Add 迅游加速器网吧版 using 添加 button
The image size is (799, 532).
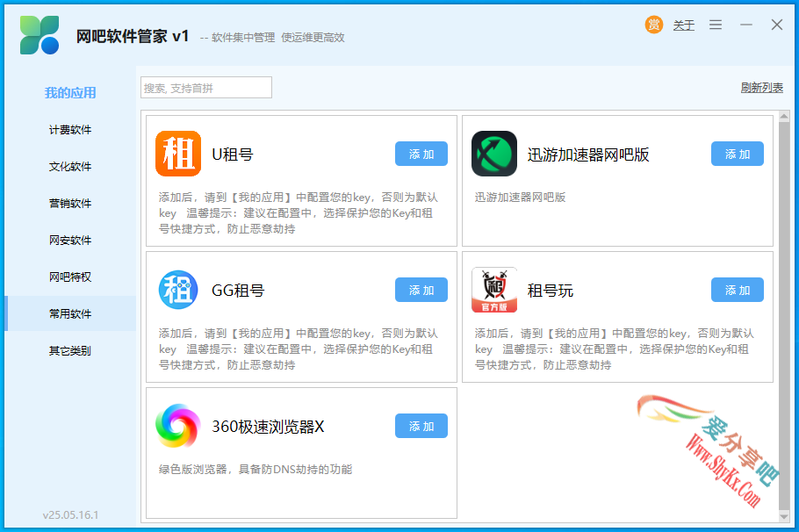pos(738,154)
